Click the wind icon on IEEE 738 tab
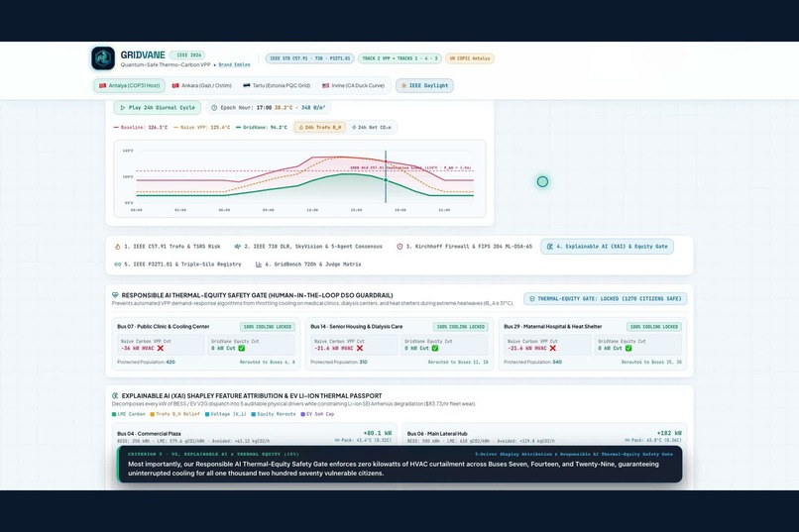Viewport: 799px width, 532px height. 238,247
